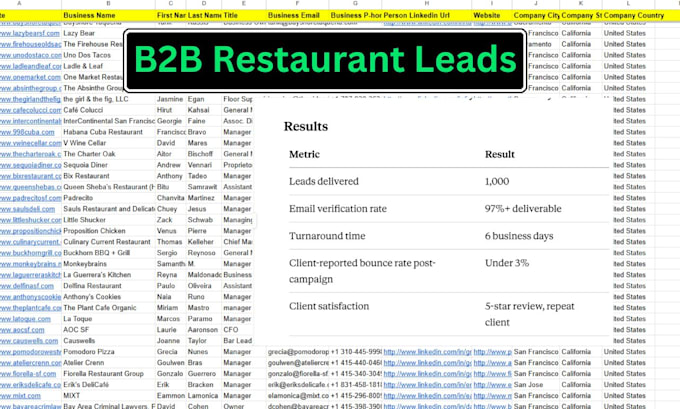Select email cell starting "goulwen@ateliercre"
This screenshot has width=680, height=409.
298,363
